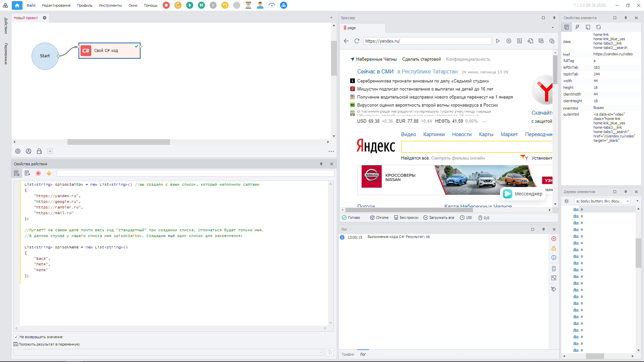The height and width of the screenshot is (362, 644).
Task: Open element tree tag filter dropdown
Action: coord(627,201)
